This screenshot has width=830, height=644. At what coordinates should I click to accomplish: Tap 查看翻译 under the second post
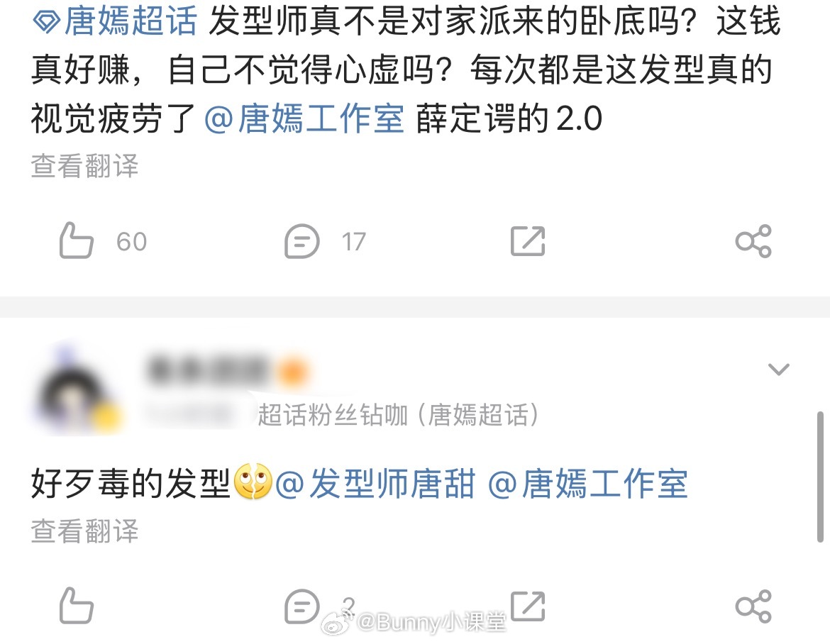pos(84,531)
